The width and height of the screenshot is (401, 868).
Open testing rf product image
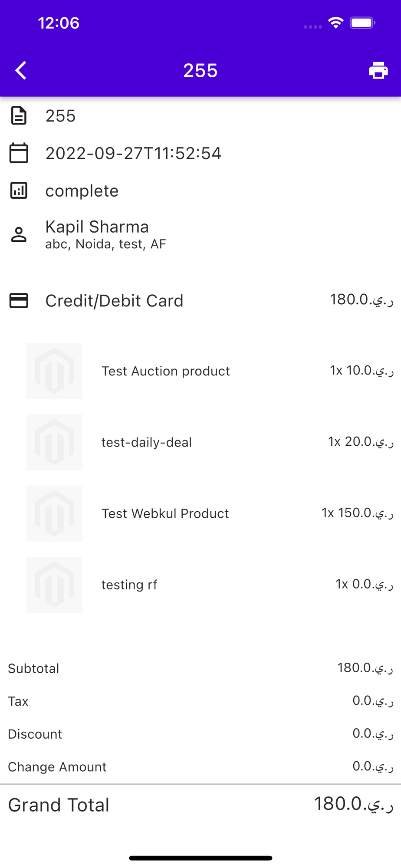(54, 585)
